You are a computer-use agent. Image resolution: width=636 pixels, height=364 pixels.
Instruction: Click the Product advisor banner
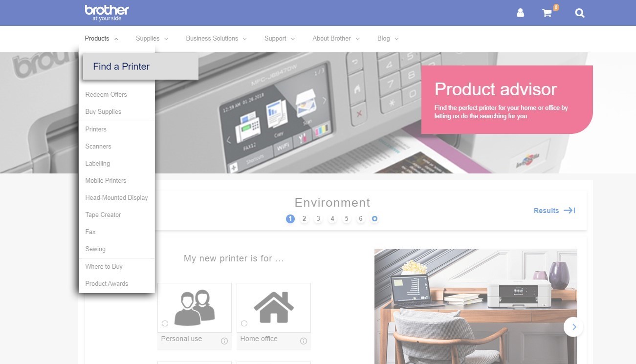(507, 100)
